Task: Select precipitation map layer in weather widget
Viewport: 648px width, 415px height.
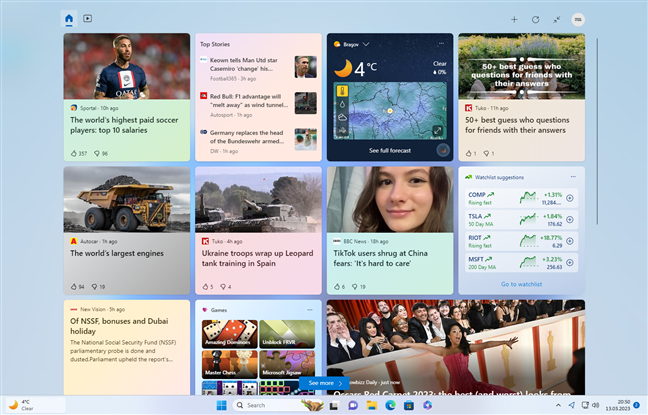Action: pos(343,104)
